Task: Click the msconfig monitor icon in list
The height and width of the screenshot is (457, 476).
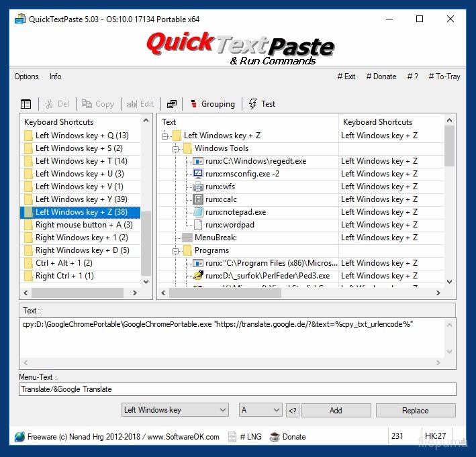Action: [198, 174]
